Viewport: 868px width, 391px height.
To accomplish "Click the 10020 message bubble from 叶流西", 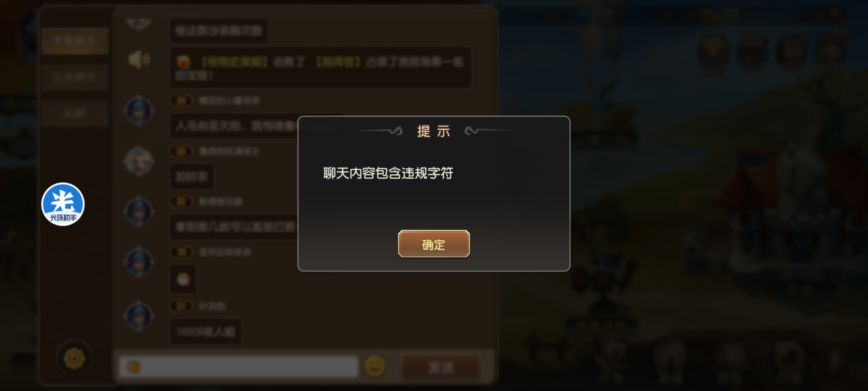I will coord(206,331).
